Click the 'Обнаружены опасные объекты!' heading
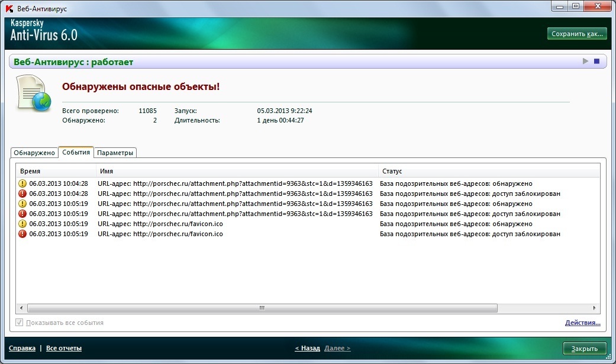The height and width of the screenshot is (364, 616). 141,86
